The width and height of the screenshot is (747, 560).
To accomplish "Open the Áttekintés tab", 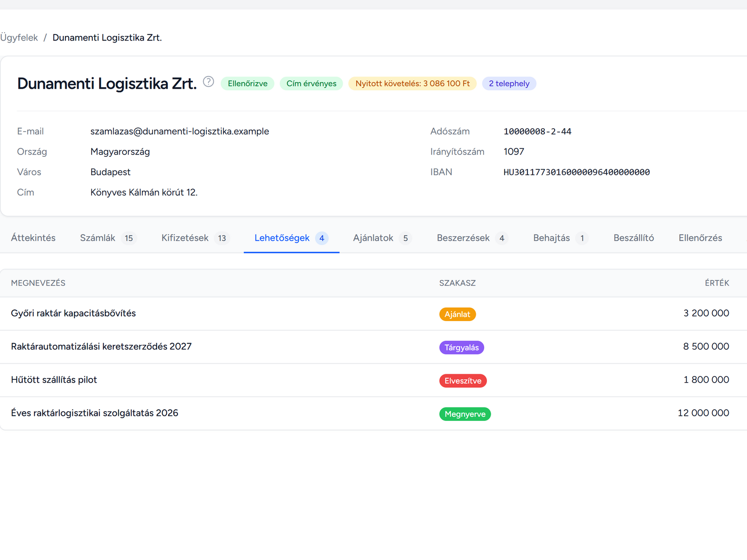I will click(33, 238).
